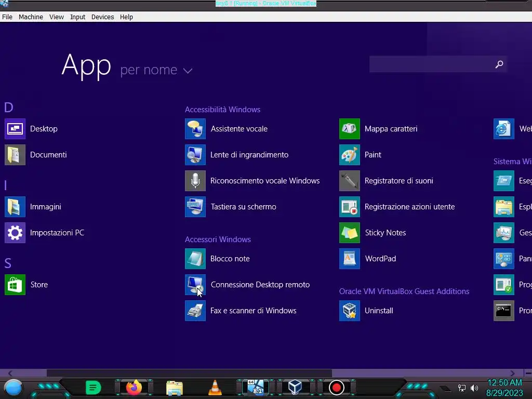Open the File menu

pos(7,17)
